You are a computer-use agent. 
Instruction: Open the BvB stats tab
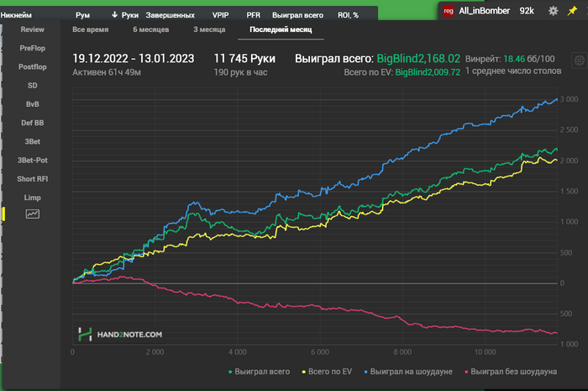coord(33,104)
